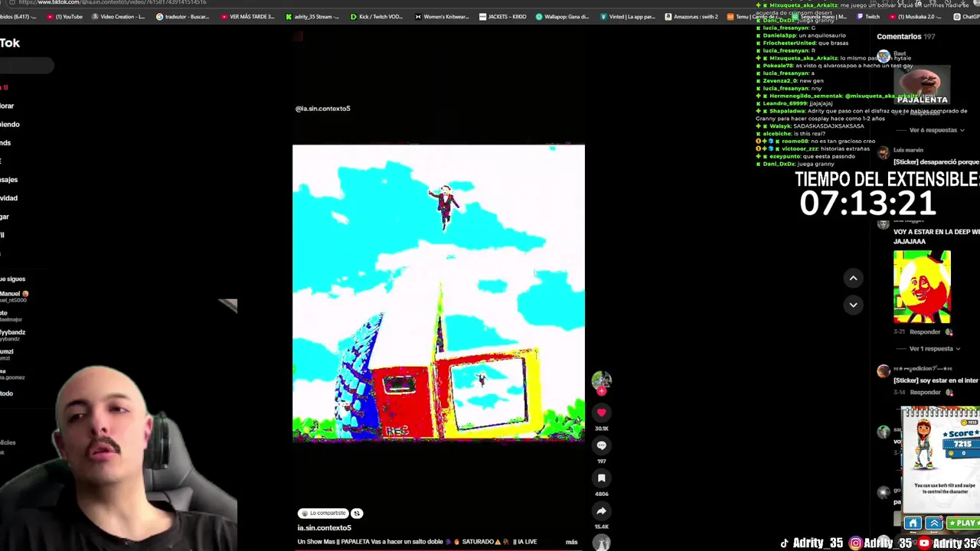
Task: Open the yellow face sticker image in comments
Action: (x=922, y=287)
